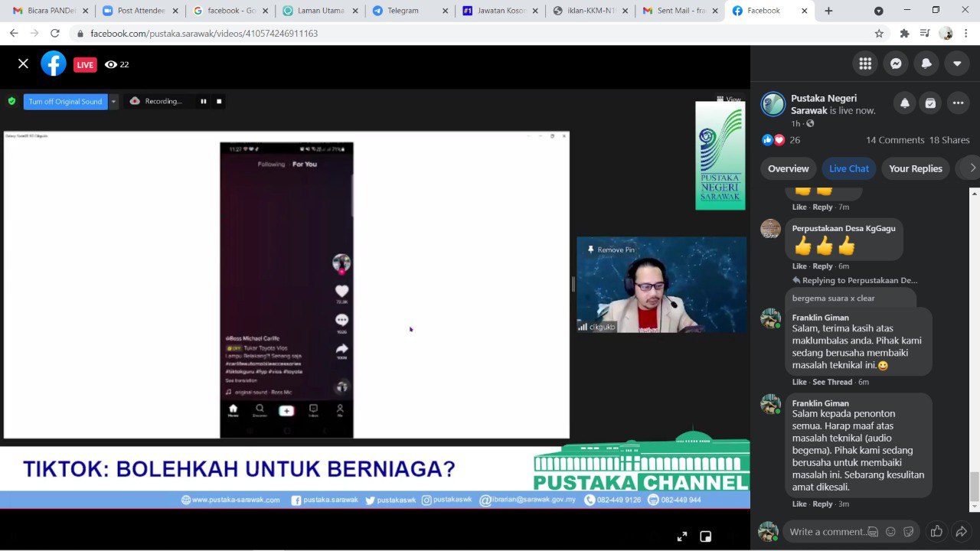Image resolution: width=980 pixels, height=551 pixels.
Task: Open the Chrome media control icon
Action: [x=925, y=34]
